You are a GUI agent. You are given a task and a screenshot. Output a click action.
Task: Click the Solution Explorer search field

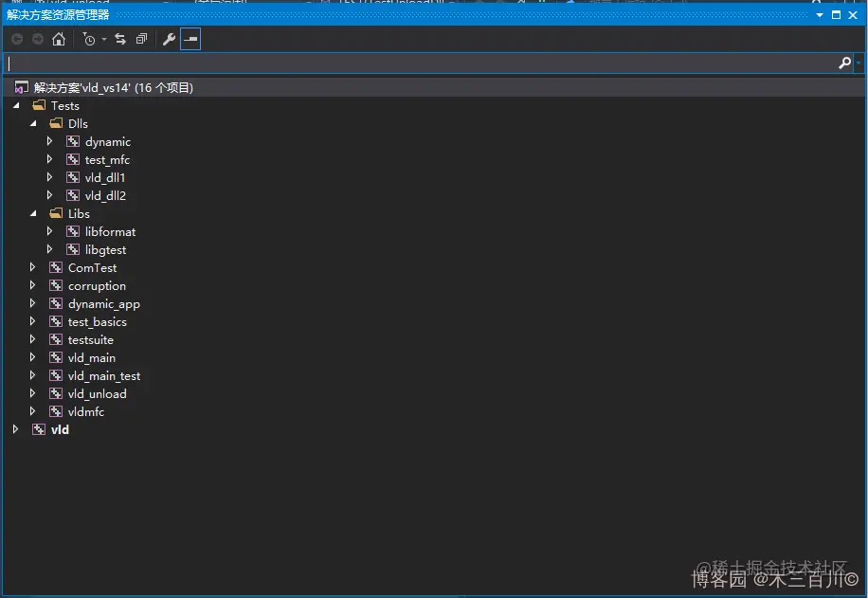point(420,63)
